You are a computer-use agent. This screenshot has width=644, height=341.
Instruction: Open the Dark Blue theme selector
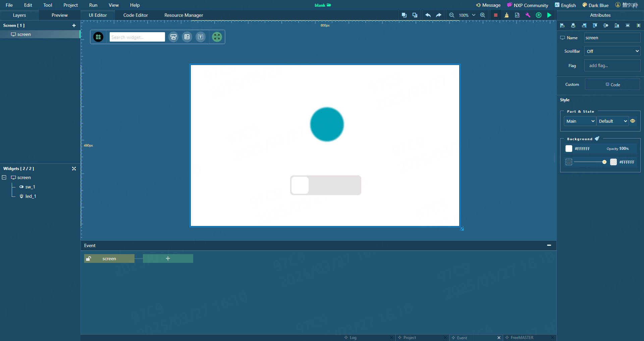coord(595,5)
